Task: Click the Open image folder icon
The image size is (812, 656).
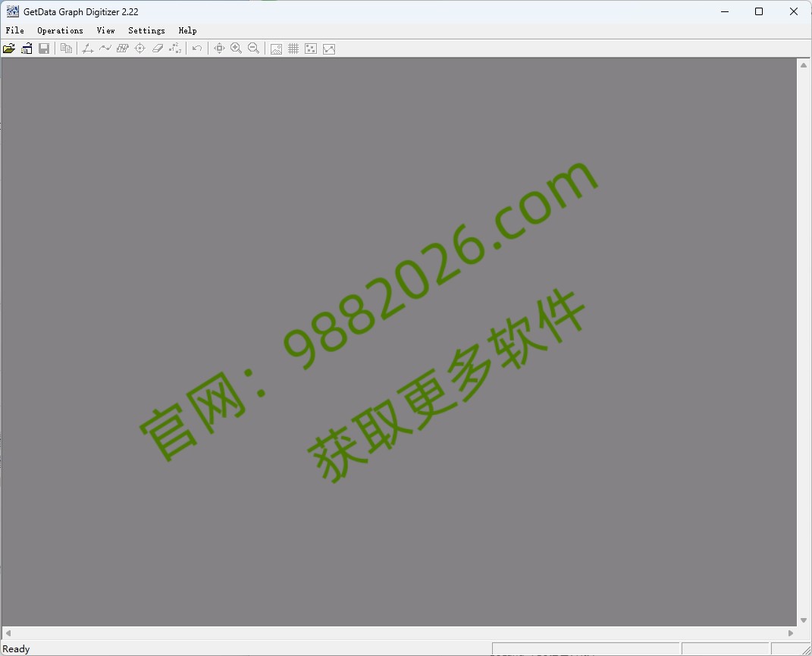Action: coord(9,49)
